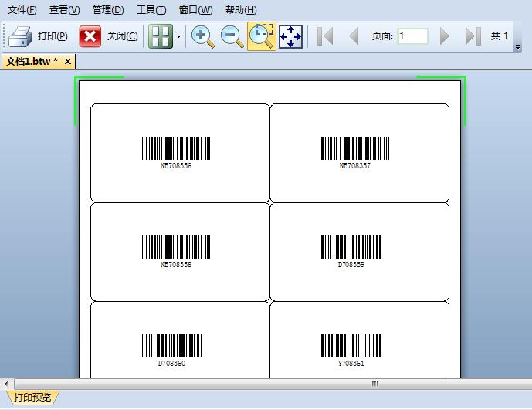Fit page to window with arrows icon
532x410 pixels.
(x=290, y=36)
